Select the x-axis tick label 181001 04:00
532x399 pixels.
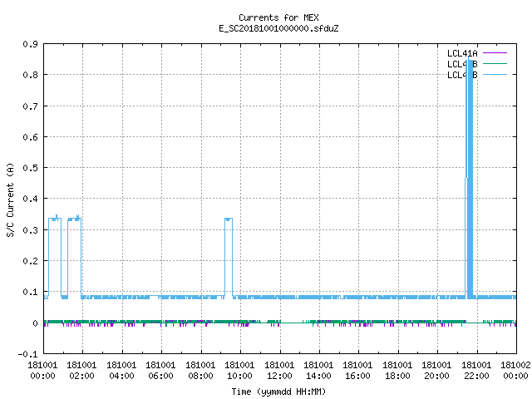point(121,371)
